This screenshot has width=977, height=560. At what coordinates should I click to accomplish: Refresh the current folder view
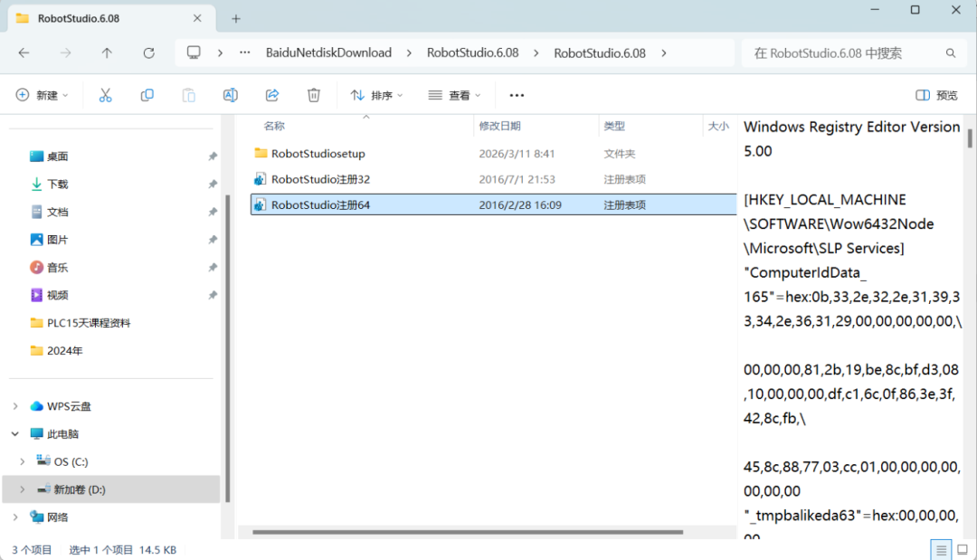click(149, 53)
